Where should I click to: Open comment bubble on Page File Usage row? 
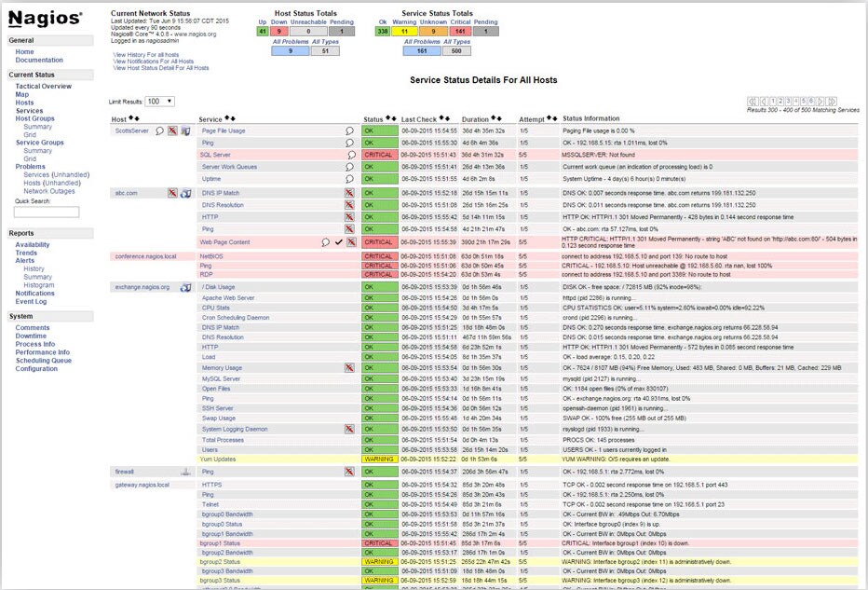pos(349,131)
